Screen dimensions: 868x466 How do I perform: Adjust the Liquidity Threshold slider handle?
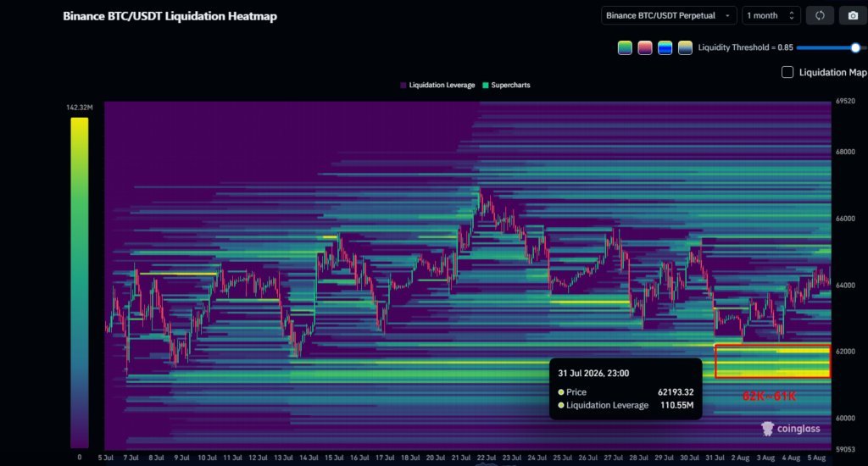(855, 48)
